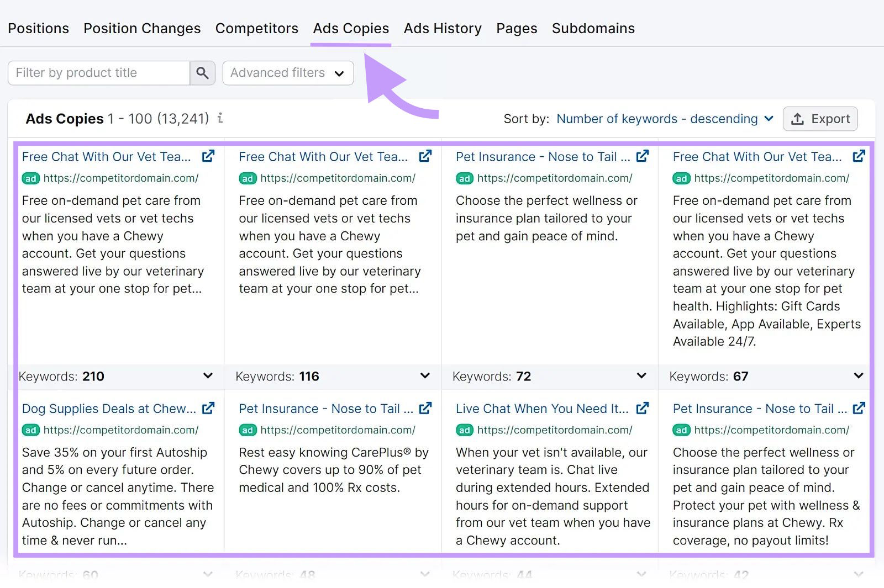Open external link for Keywords 210 ad

coord(208,156)
